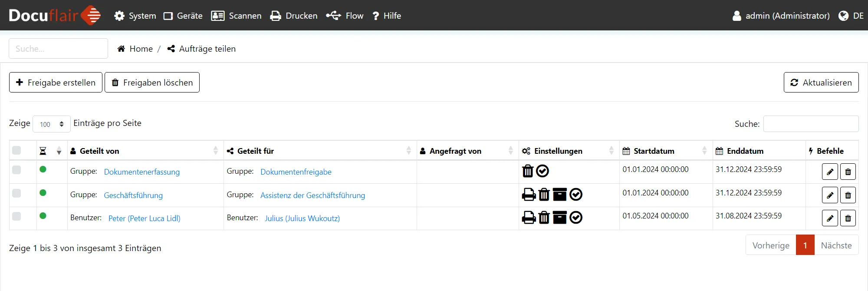
Task: Click the Docuflair logo
Action: (x=55, y=15)
